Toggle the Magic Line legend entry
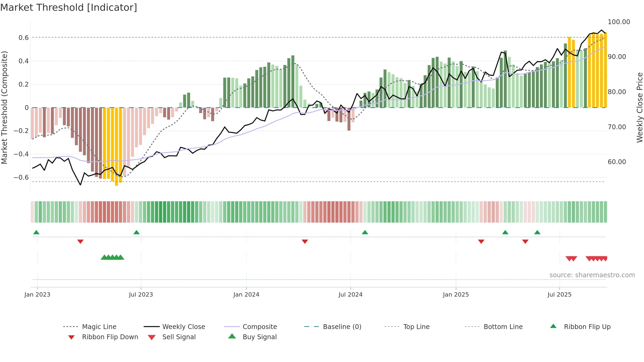Screen dimensions: 644x362 pyautogui.click(x=90, y=327)
